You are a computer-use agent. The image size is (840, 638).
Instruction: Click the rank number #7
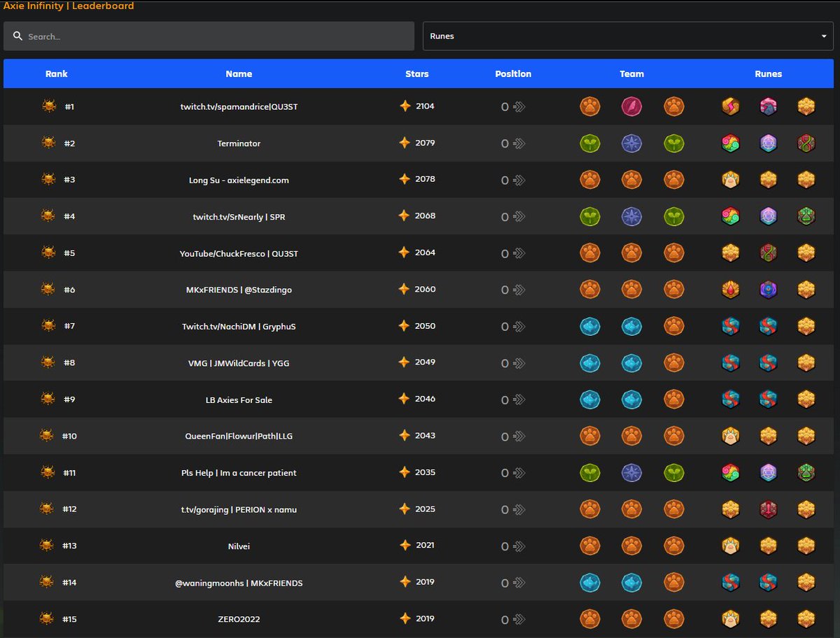tap(69, 326)
